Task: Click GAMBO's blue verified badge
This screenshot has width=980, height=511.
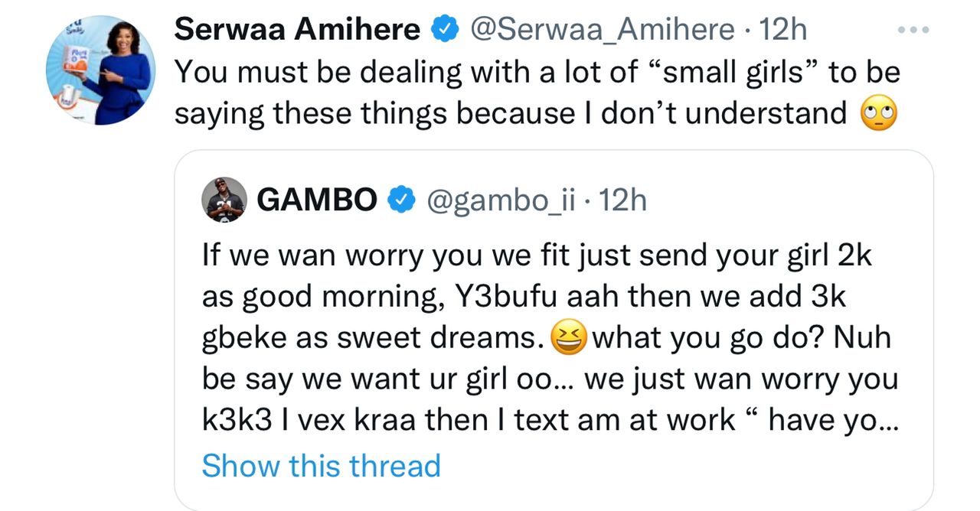Action: pos(400,200)
